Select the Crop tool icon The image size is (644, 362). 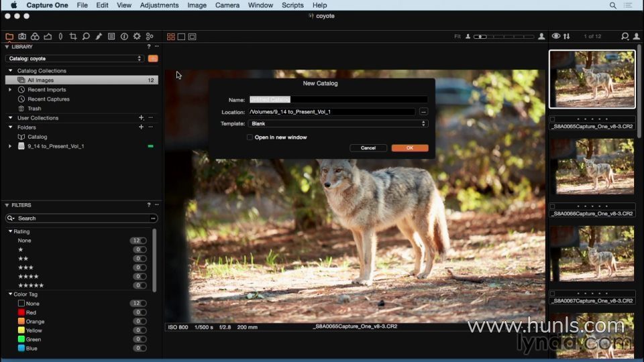[73, 36]
